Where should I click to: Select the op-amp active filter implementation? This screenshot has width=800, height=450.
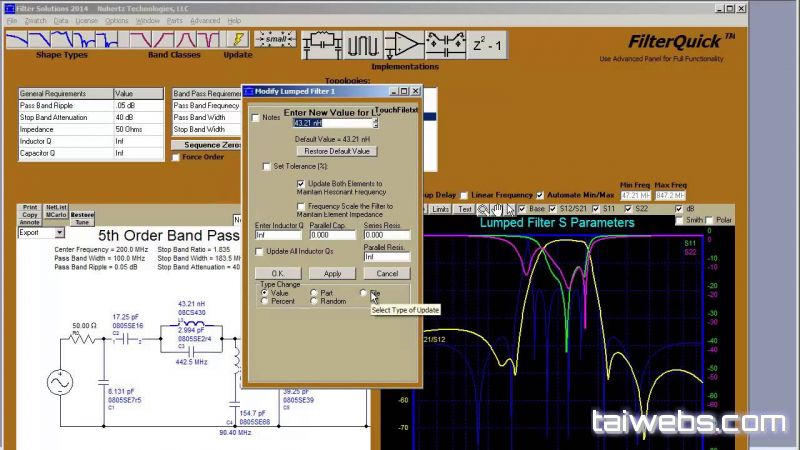pyautogui.click(x=405, y=42)
